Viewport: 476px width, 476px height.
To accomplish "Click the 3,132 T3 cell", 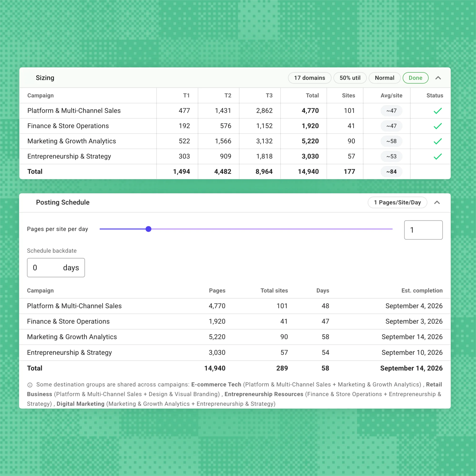I will click(264, 141).
